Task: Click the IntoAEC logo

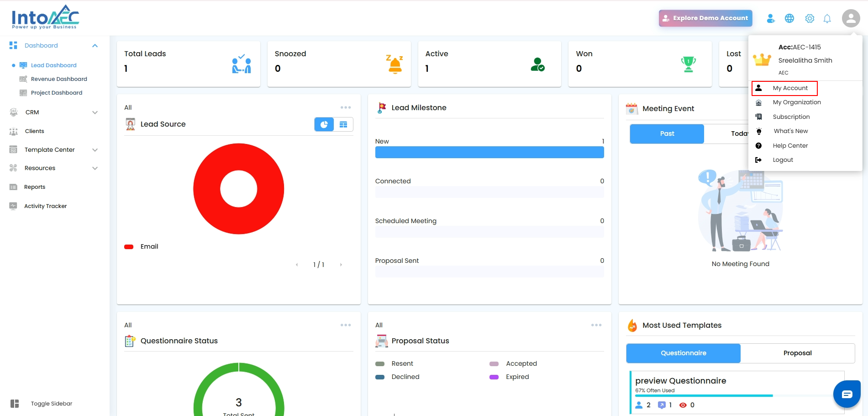Action: coord(45,17)
